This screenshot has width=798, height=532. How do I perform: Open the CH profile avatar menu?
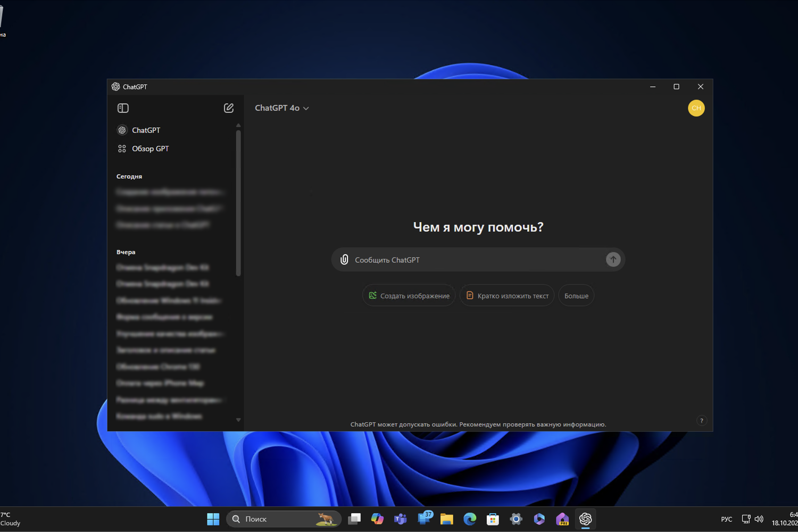pos(696,108)
